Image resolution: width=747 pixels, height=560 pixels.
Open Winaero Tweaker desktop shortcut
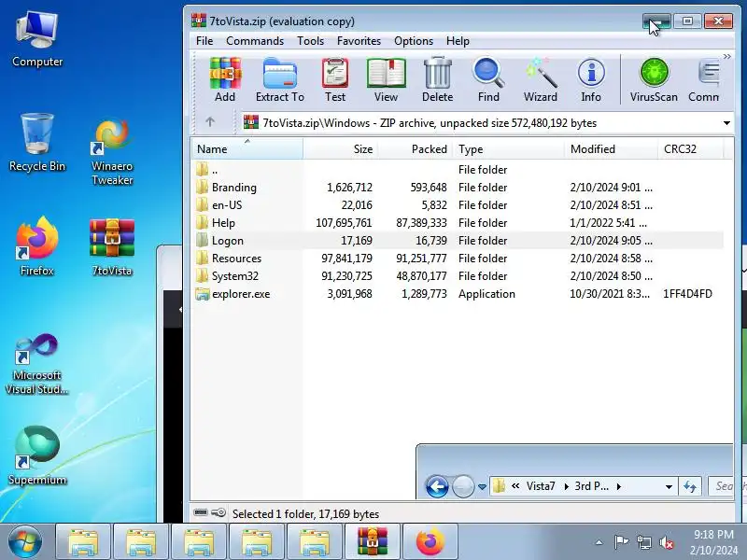click(x=112, y=151)
